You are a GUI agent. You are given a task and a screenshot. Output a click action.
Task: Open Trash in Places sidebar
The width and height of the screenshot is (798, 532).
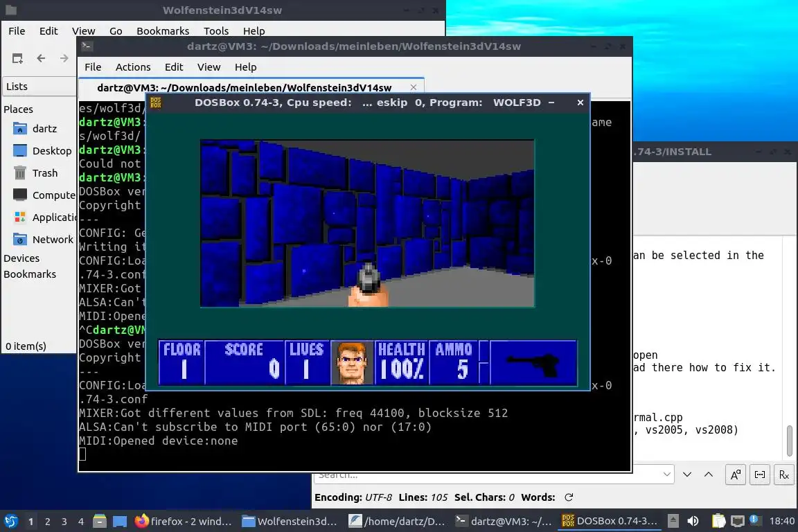[x=35, y=173]
